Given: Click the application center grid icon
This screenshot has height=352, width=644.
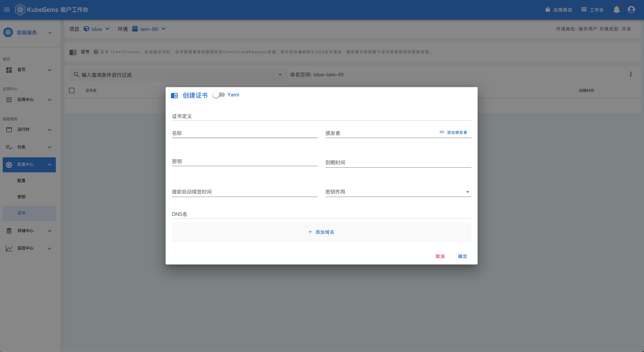Looking at the screenshot, I should (x=9, y=100).
